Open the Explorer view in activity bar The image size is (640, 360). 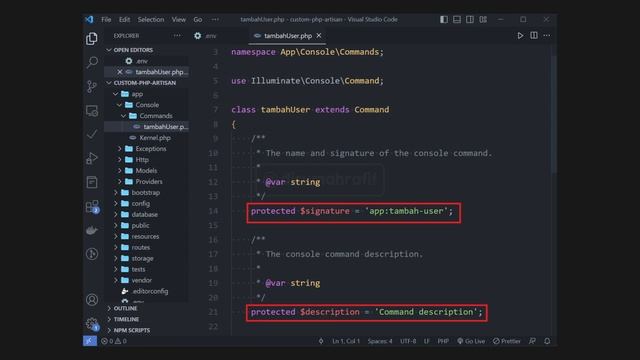click(92, 39)
